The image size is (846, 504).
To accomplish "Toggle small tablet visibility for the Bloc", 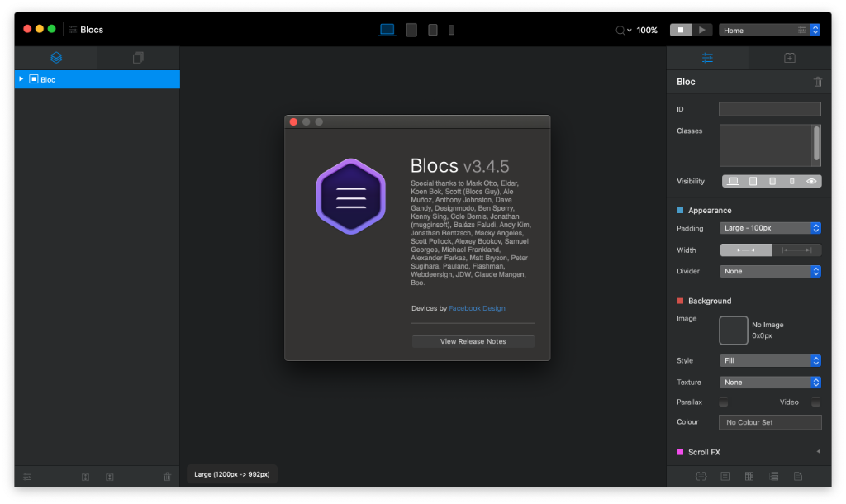I will click(772, 181).
